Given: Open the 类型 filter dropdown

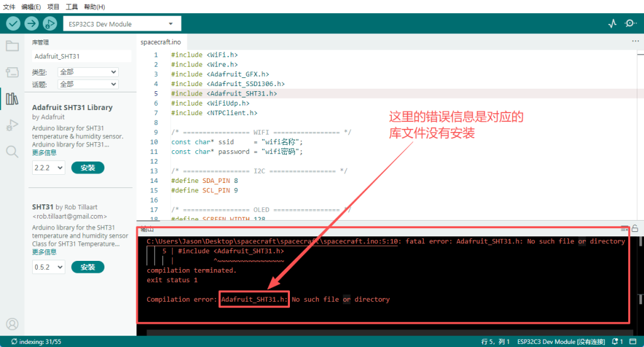Looking at the screenshot, I should coord(87,72).
